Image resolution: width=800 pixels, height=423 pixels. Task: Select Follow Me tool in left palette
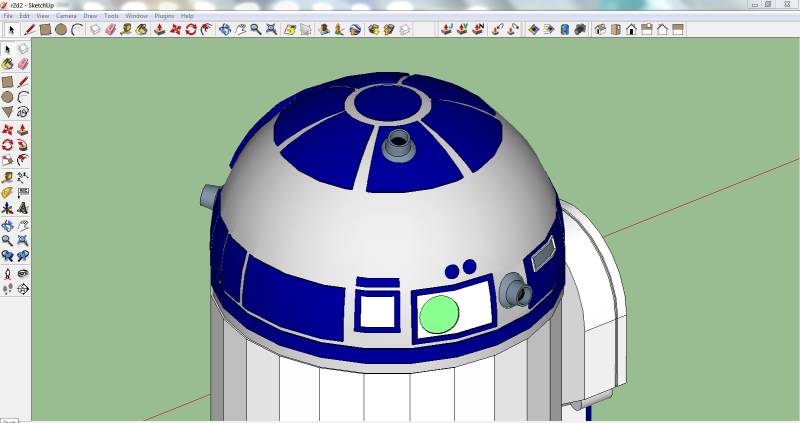point(23,145)
